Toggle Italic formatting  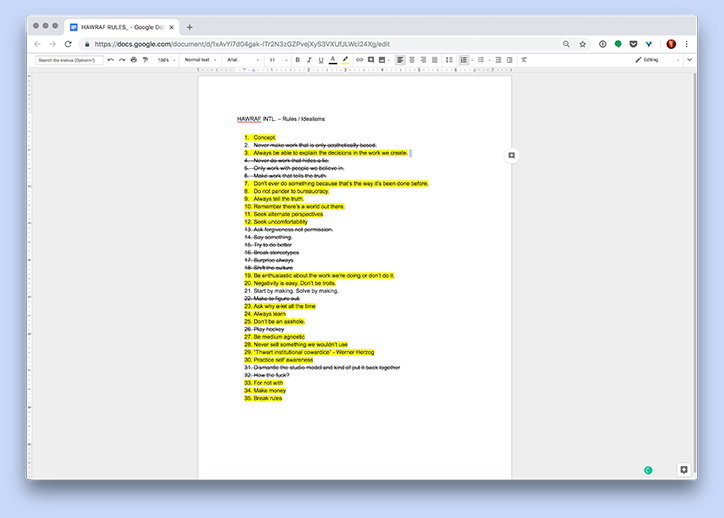[309, 60]
